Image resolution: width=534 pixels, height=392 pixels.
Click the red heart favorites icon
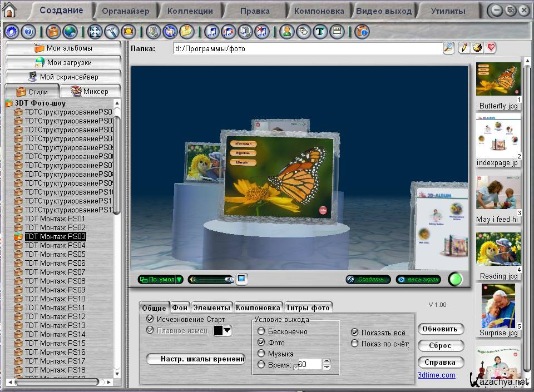[490, 48]
